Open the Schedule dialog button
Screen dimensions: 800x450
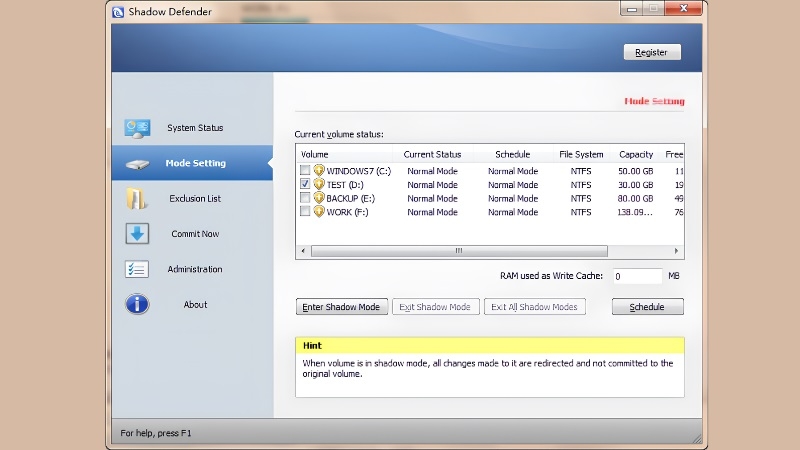pos(647,307)
